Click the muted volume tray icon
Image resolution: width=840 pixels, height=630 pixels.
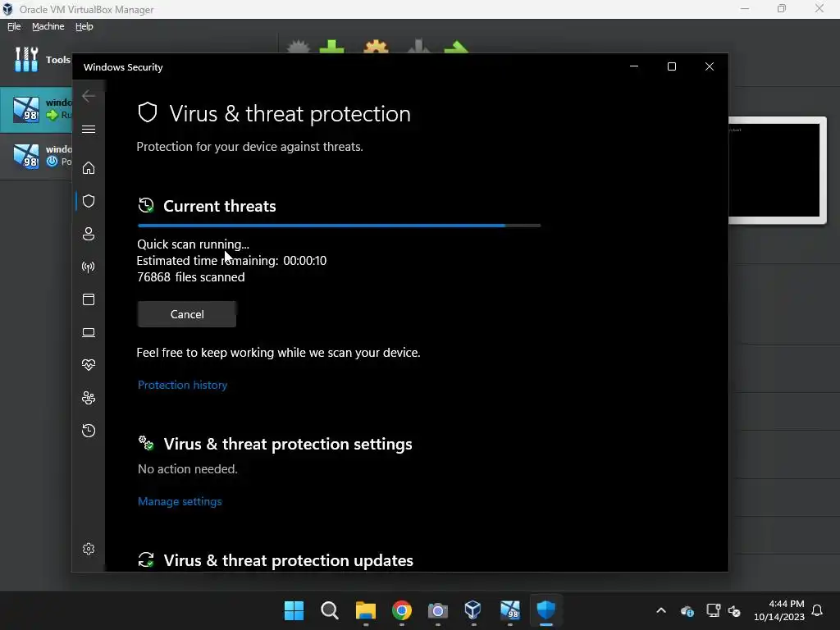pyautogui.click(x=734, y=610)
